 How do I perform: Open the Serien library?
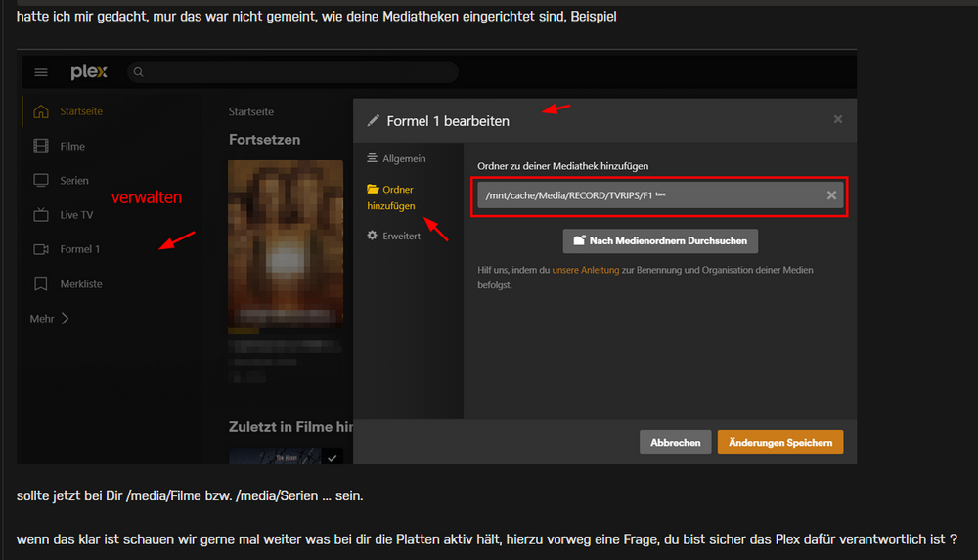click(x=74, y=180)
